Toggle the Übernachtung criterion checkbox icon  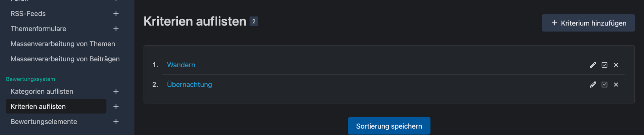click(x=604, y=84)
